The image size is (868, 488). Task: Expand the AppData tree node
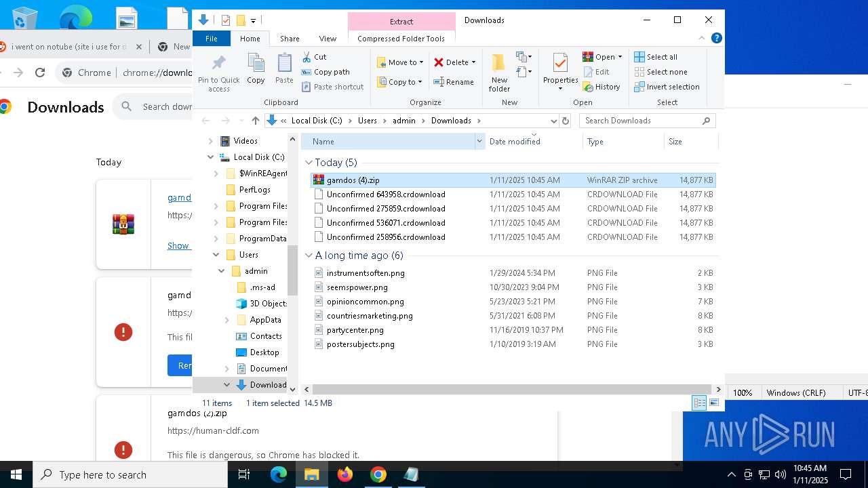coord(226,320)
